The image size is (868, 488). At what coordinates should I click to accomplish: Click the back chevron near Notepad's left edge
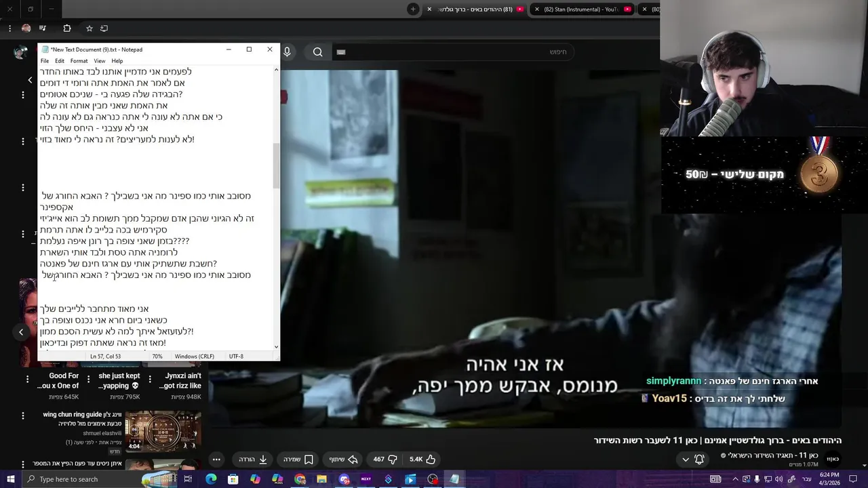point(30,80)
